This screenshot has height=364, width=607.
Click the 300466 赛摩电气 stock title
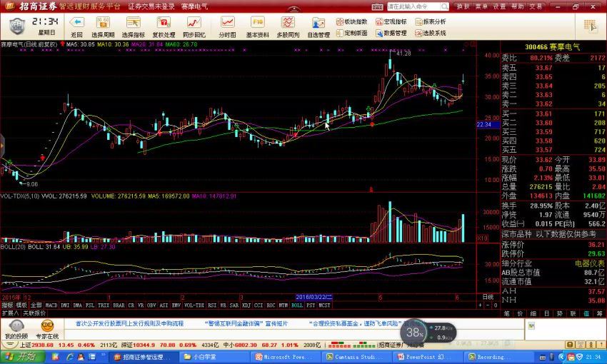click(553, 47)
